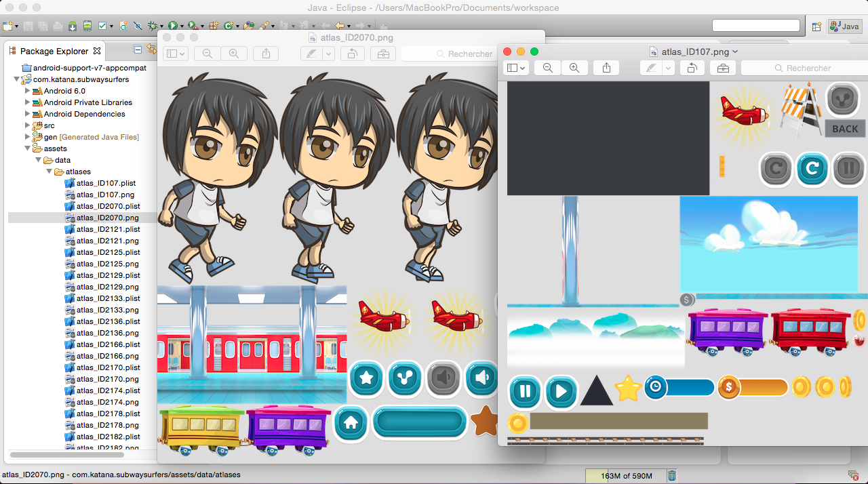The image size is (868, 484).
Task: Click Share icon in atlas_ID107.png window
Action: coord(607,68)
